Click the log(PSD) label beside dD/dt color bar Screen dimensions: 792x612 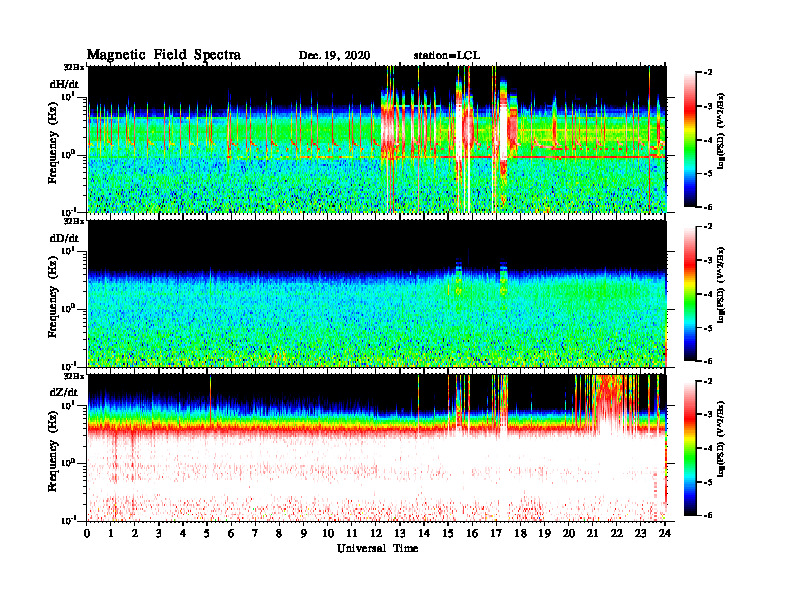coord(720,284)
